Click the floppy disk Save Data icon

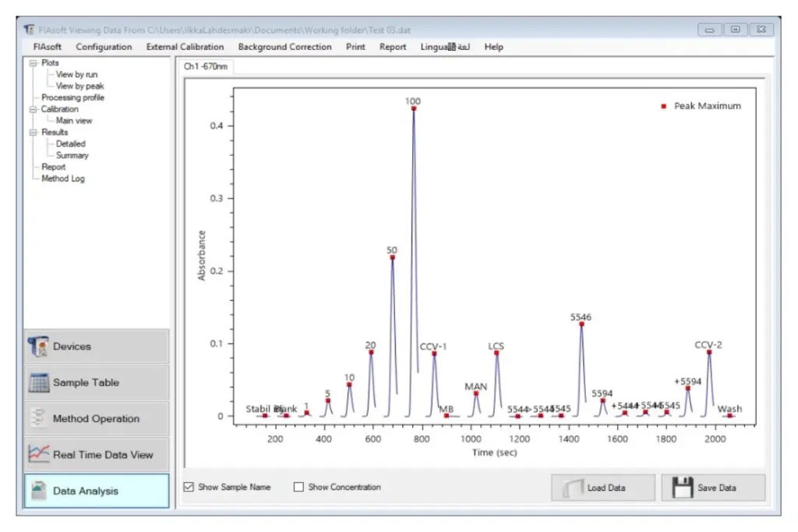point(683,488)
